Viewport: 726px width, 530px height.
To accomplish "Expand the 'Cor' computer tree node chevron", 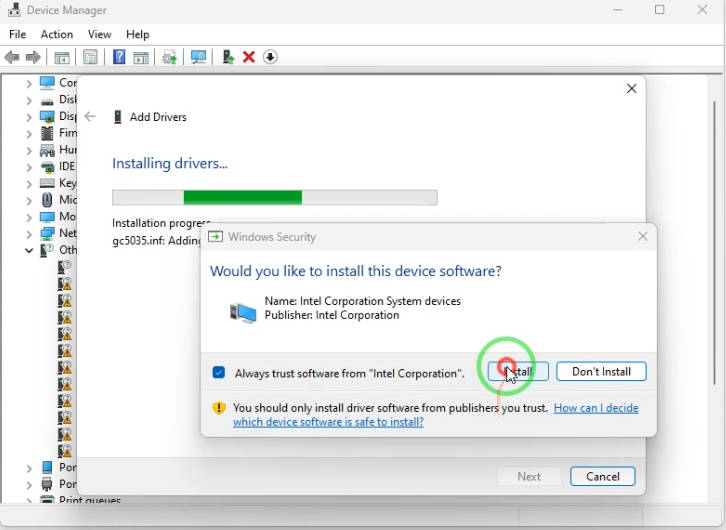I will (x=29, y=84).
